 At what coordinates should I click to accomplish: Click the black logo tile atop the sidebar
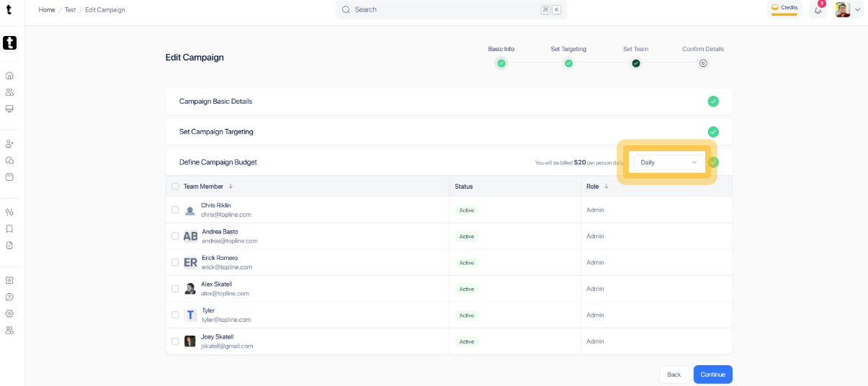pos(9,43)
